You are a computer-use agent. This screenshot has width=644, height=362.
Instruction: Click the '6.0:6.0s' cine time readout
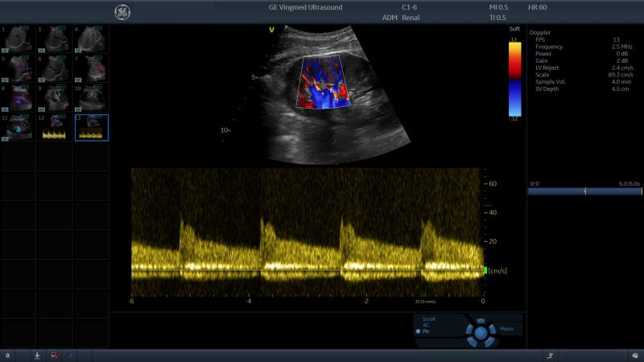tap(630, 184)
